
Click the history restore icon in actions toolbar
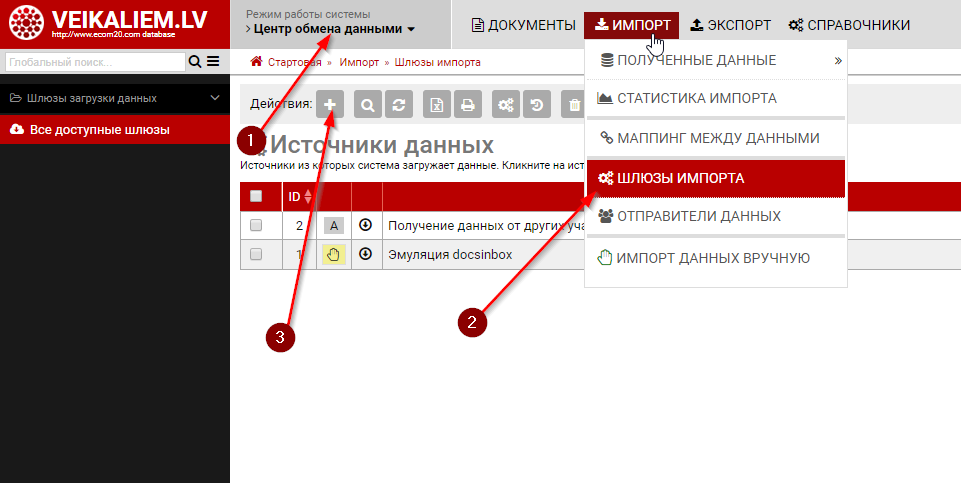click(x=537, y=105)
